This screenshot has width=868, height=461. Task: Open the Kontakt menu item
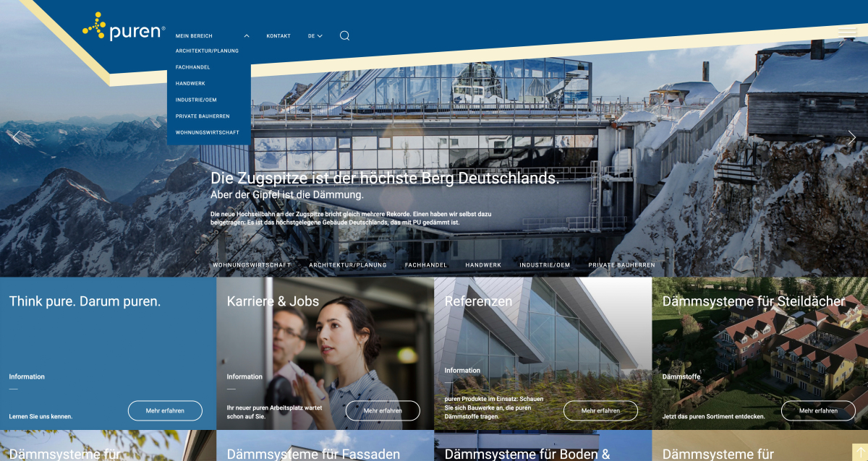click(278, 35)
